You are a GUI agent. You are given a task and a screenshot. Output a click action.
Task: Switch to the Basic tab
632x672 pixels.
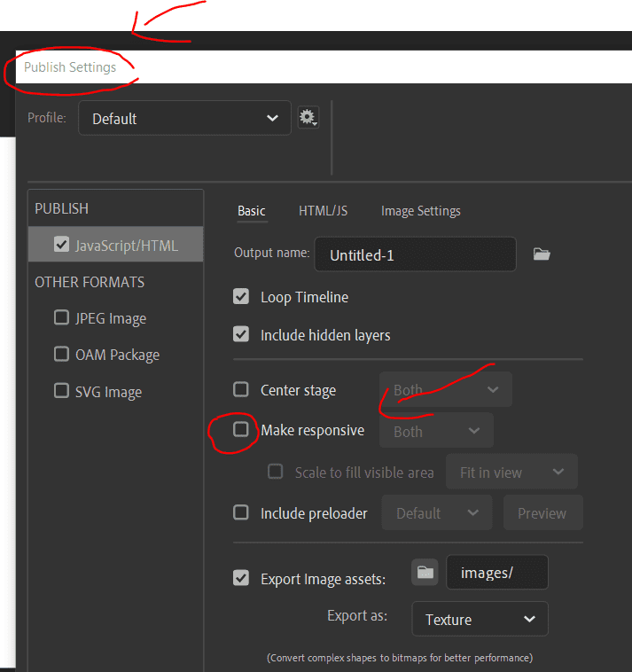(x=252, y=211)
